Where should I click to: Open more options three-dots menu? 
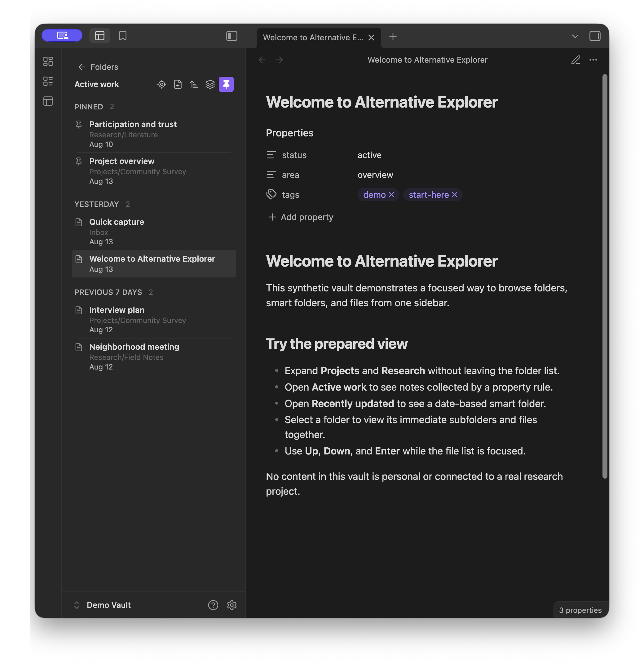point(593,60)
